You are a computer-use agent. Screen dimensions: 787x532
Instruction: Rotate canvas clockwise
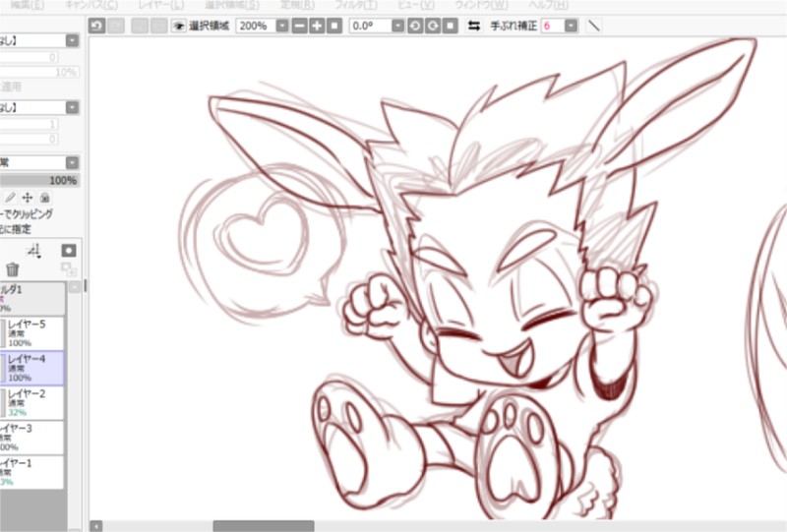tap(433, 26)
